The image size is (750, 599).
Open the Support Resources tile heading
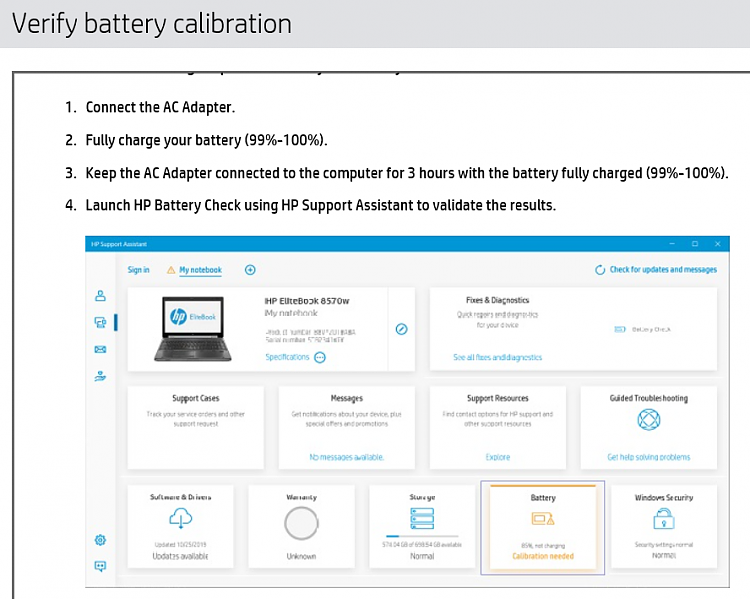497,398
